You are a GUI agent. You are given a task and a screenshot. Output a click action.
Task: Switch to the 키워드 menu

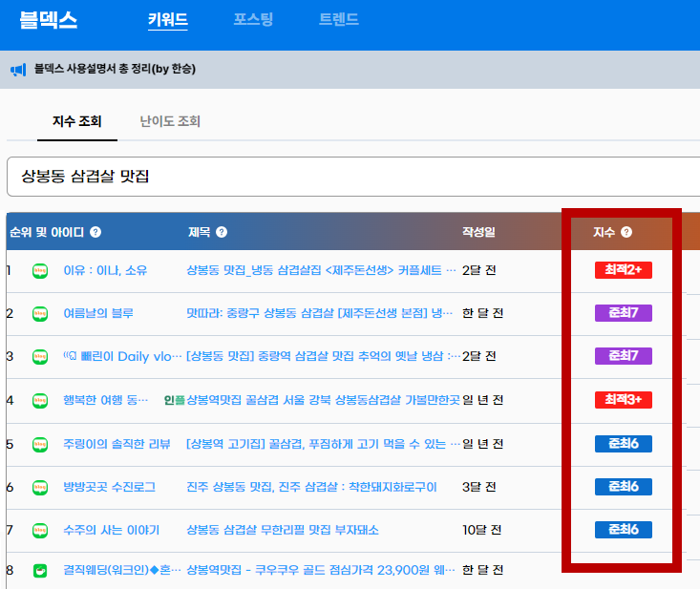pos(168,20)
